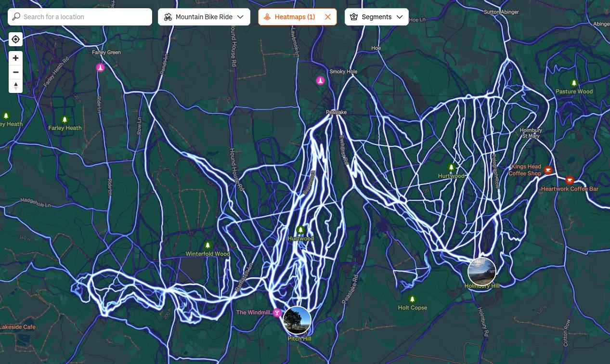Click the Heartwork Coffee Bar cup icon
The width and height of the screenshot is (610, 364).
(x=570, y=181)
